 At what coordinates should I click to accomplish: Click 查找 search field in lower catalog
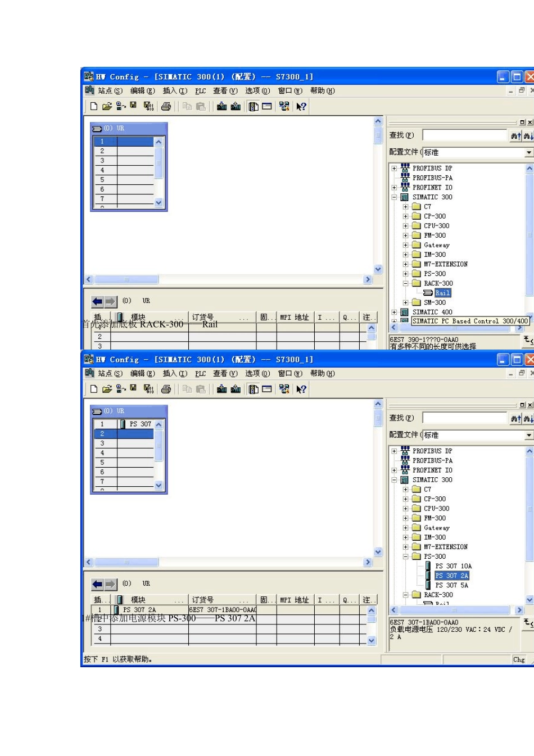point(465,418)
